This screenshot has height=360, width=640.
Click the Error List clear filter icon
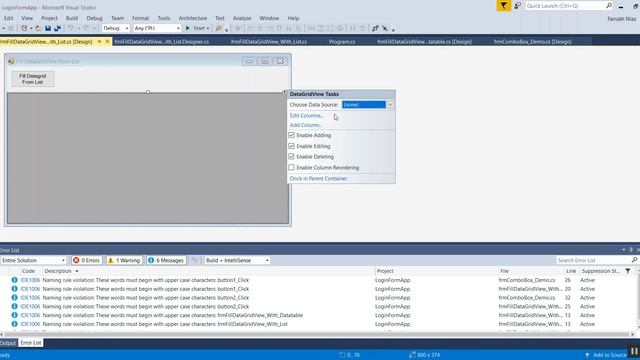tap(195, 260)
